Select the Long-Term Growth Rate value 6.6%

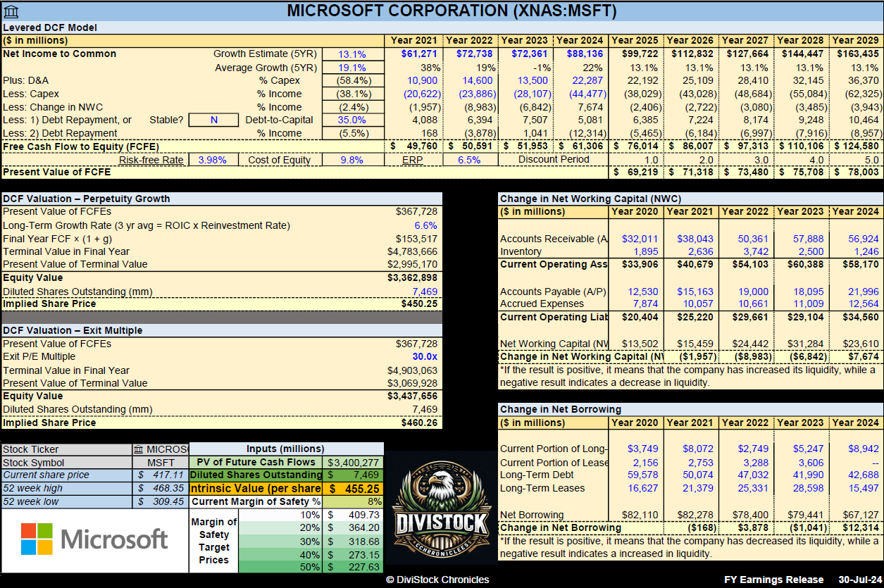coord(426,225)
